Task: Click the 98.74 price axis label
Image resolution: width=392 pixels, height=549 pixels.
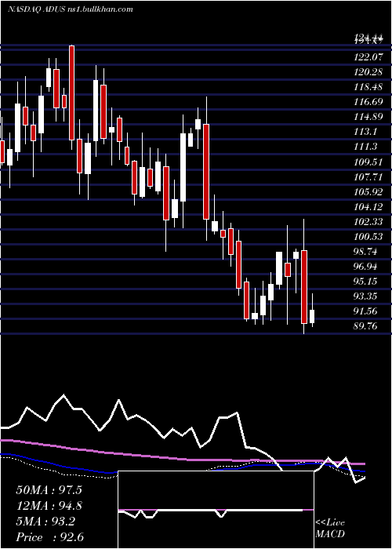Action: [x=366, y=252]
